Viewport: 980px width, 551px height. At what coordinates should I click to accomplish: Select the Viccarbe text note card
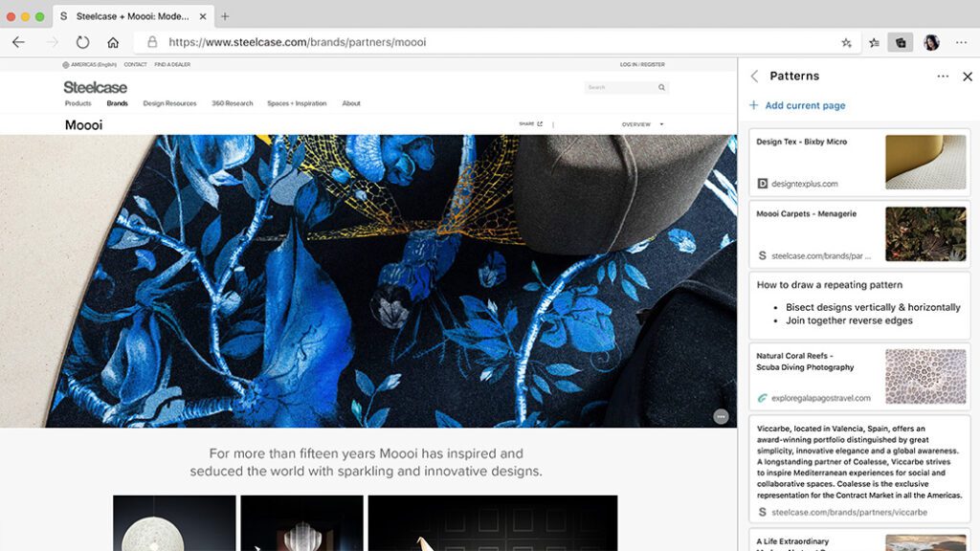[859, 469]
